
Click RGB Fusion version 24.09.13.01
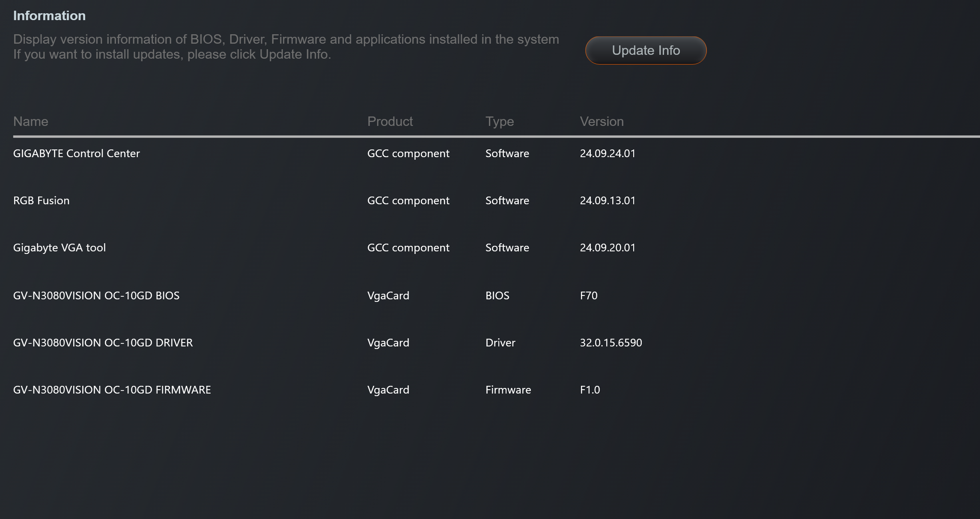point(608,200)
